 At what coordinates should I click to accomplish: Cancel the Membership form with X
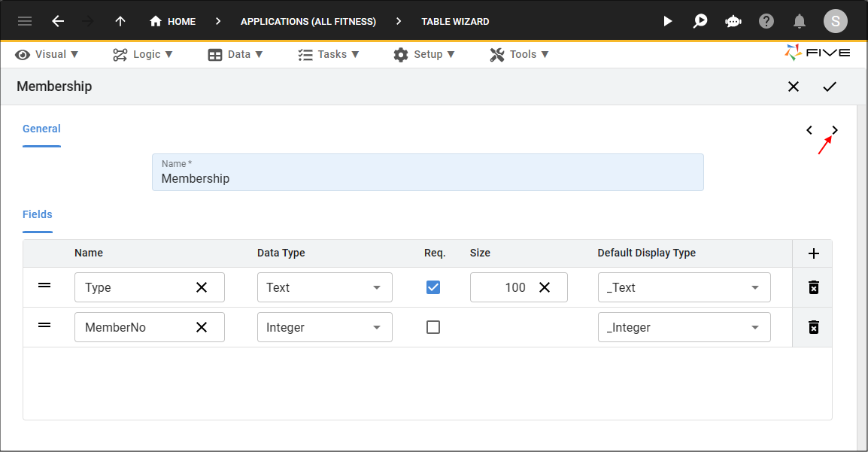click(794, 86)
